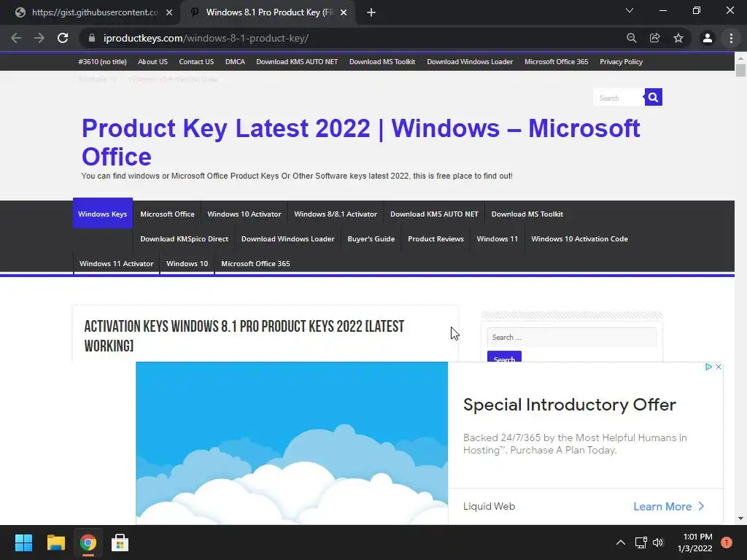Click the network tray icon
The height and width of the screenshot is (560, 747).
[x=640, y=542]
